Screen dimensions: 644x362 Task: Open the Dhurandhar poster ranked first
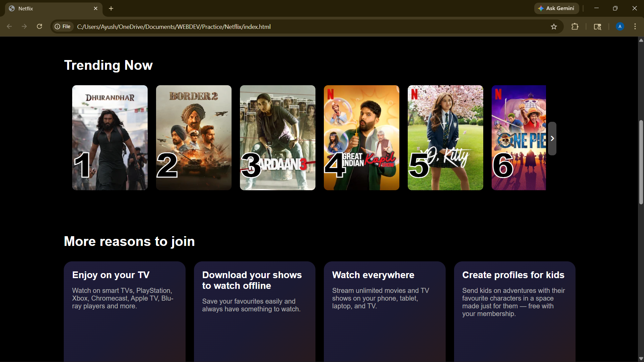[x=110, y=138]
